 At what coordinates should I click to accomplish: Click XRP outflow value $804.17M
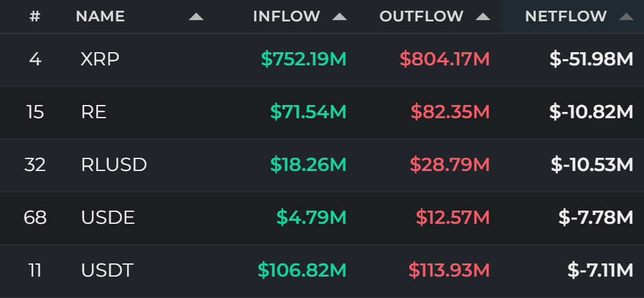coord(445,60)
